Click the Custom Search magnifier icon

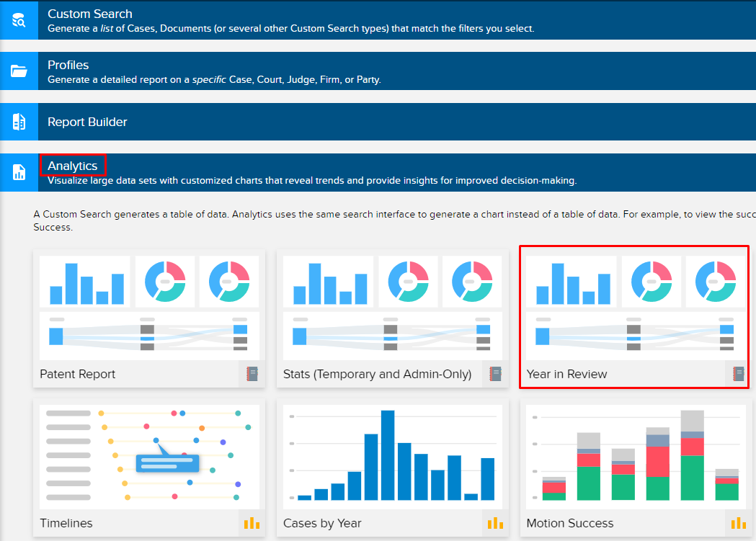coord(19,20)
